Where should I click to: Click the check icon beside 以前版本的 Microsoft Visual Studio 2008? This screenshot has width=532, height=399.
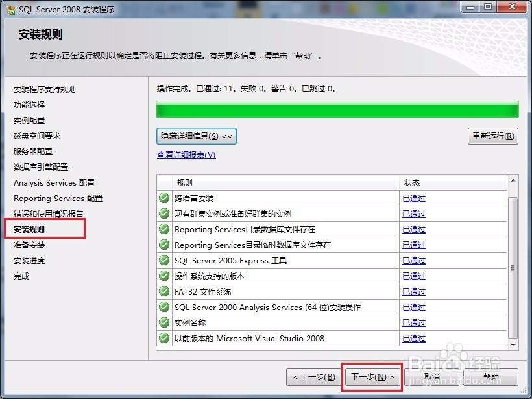pos(163,338)
